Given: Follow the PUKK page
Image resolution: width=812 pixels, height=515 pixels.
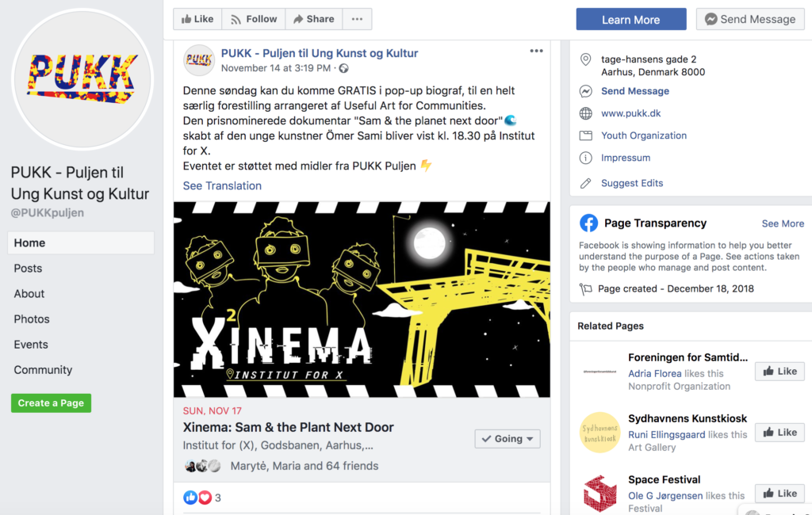Looking at the screenshot, I should [x=254, y=19].
